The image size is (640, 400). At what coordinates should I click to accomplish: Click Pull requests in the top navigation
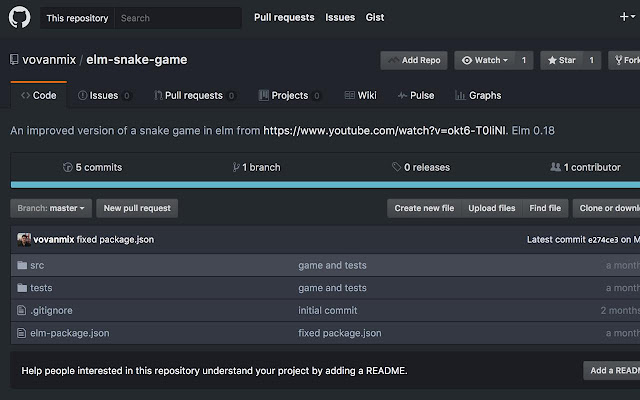[284, 18]
